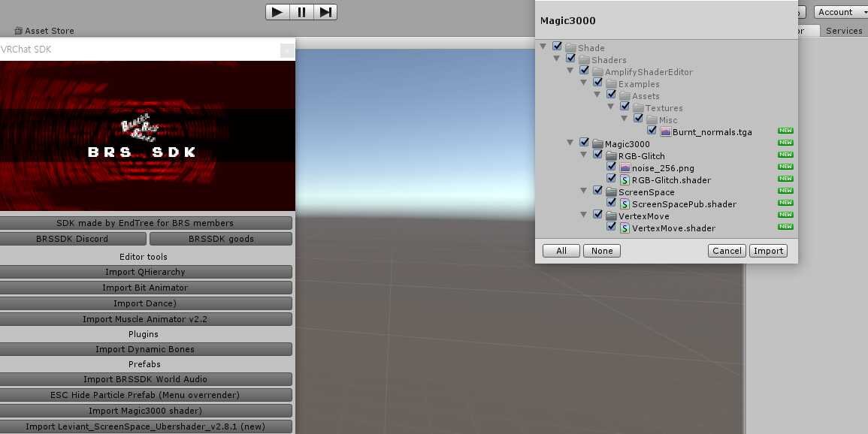Click the noise_256.png image icon
868x434 pixels.
(625, 168)
